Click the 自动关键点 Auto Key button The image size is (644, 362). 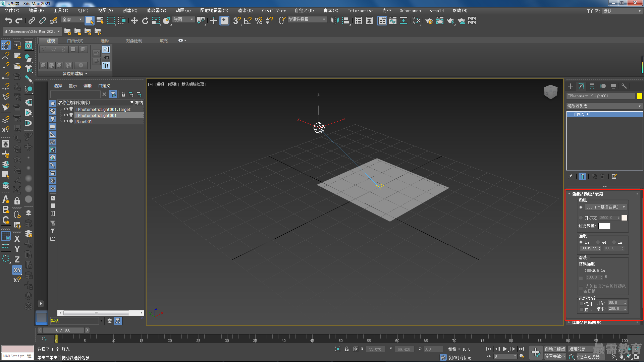pos(555,349)
